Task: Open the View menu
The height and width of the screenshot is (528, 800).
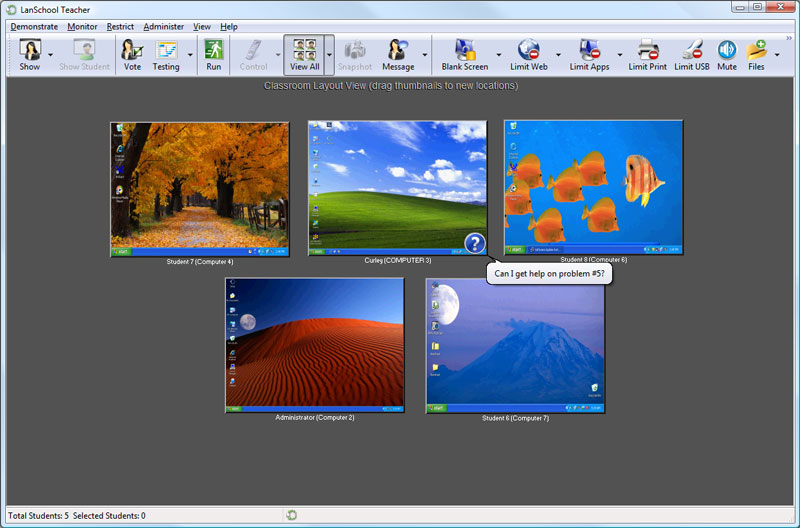Action: (x=202, y=27)
